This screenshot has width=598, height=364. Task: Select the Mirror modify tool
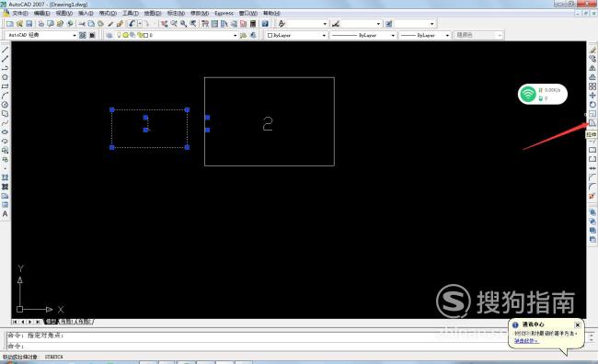(x=592, y=68)
